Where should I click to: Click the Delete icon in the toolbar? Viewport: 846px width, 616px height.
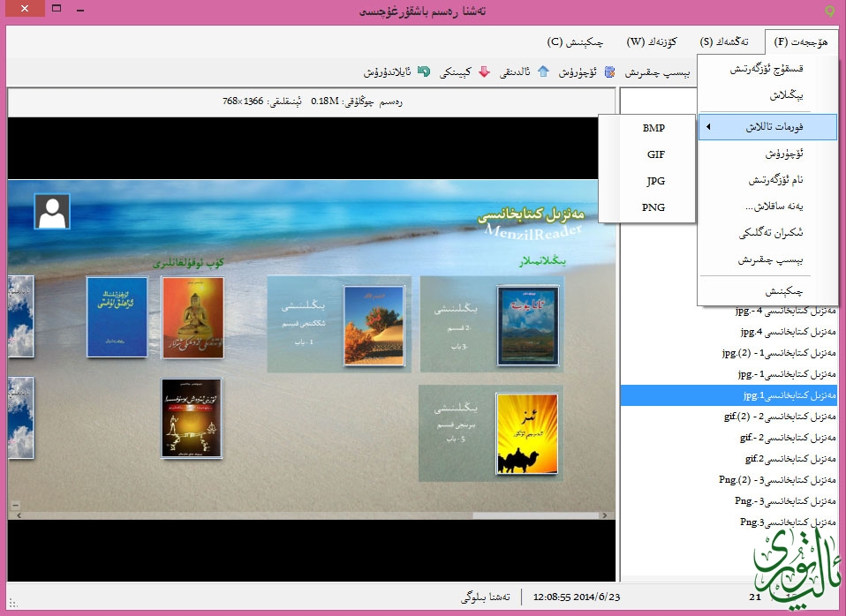(610, 72)
